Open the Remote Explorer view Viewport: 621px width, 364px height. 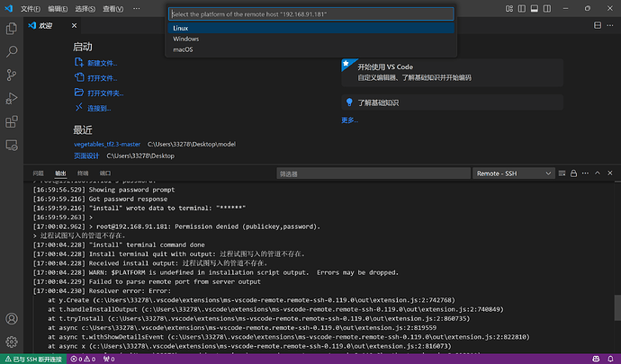pyautogui.click(x=12, y=146)
